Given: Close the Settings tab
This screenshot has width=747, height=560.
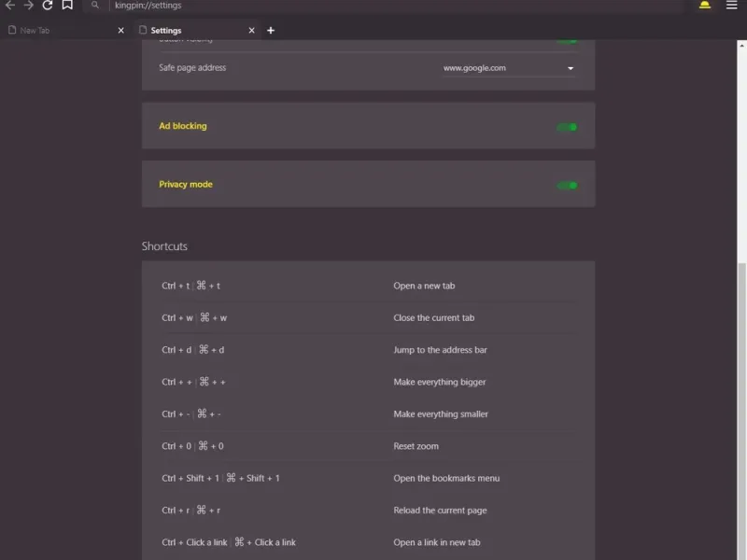Looking at the screenshot, I should click(x=251, y=31).
